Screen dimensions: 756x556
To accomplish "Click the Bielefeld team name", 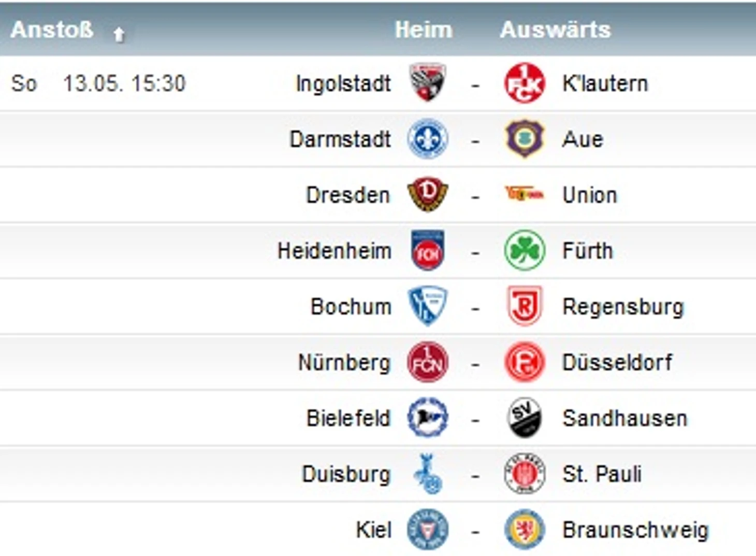I will click(348, 418).
